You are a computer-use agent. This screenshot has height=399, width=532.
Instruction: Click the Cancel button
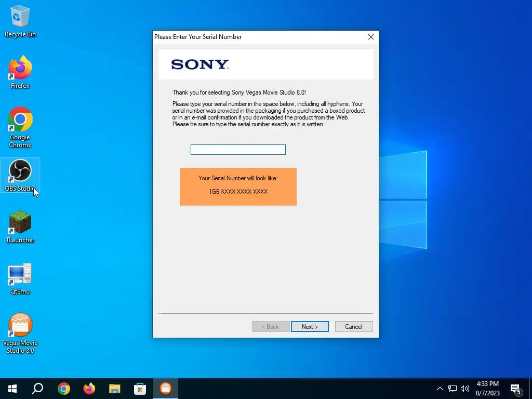pyautogui.click(x=354, y=326)
